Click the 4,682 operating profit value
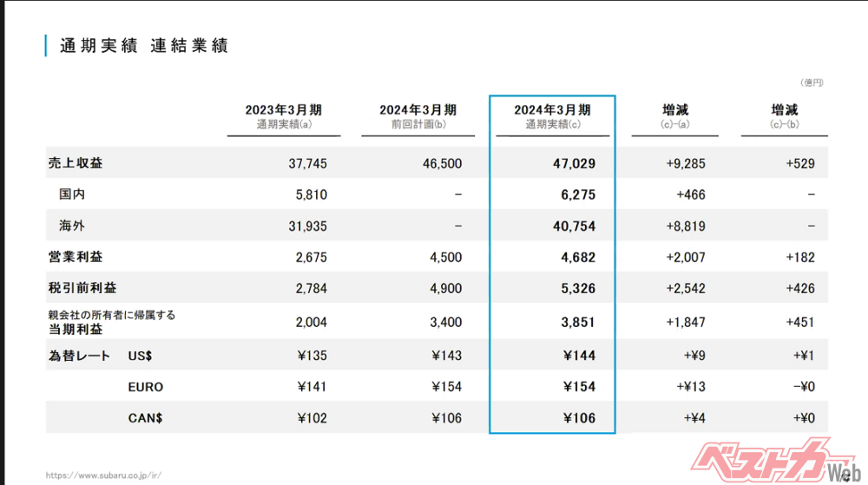This screenshot has height=485, width=868. click(x=577, y=257)
